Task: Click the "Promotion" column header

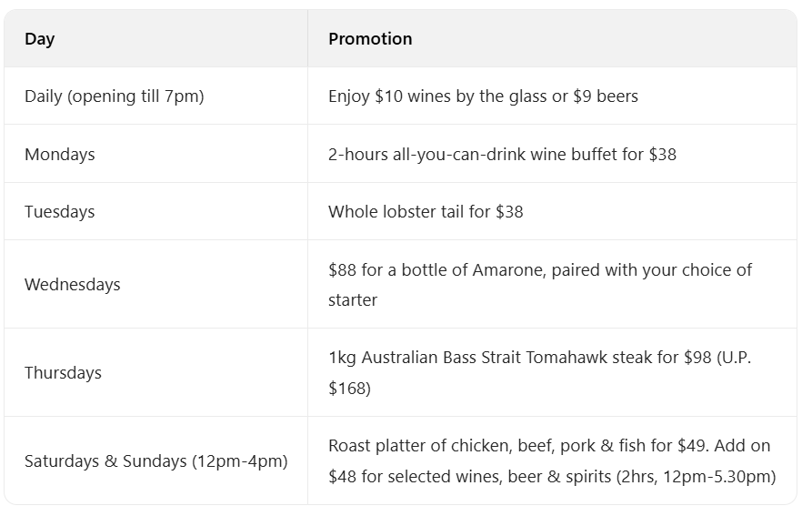Action: (370, 39)
